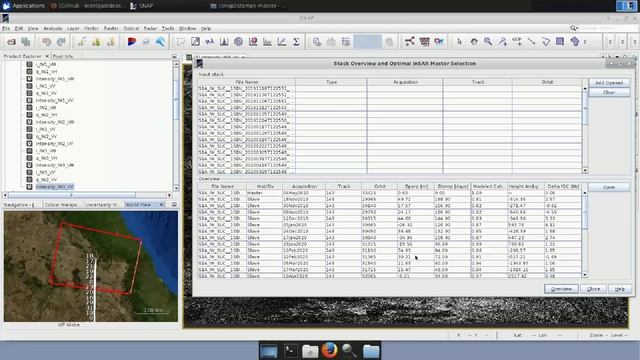
Task: Click the Clear button beside the input stack
Action: click(x=609, y=92)
